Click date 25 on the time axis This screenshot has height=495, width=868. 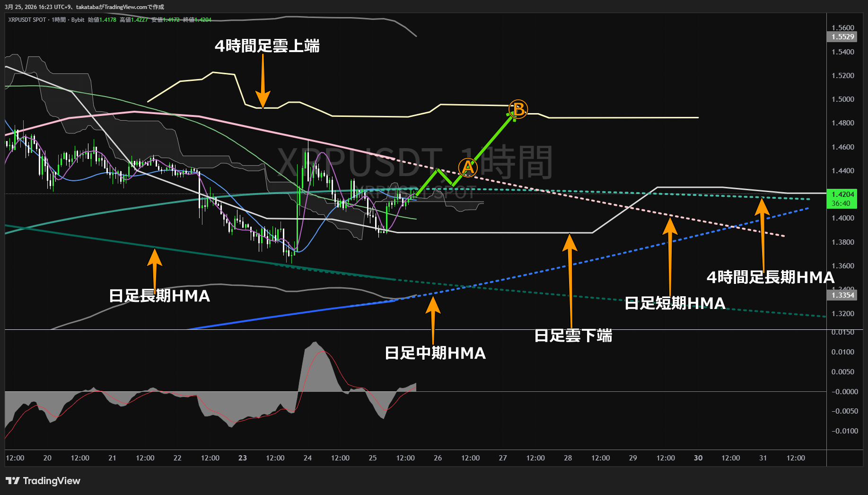[x=373, y=458]
